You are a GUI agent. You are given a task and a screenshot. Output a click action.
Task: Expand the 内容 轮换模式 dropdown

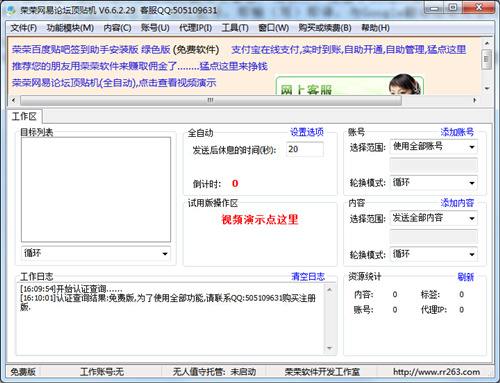[x=472, y=254]
